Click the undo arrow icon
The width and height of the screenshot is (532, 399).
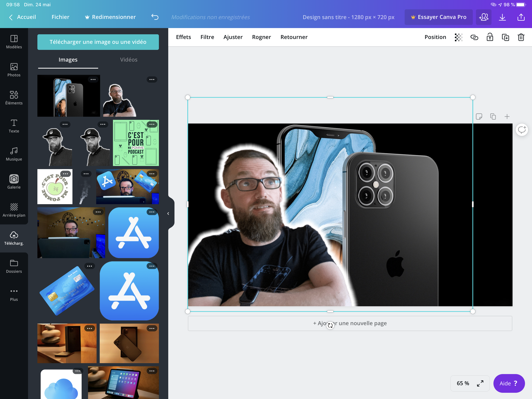click(155, 17)
